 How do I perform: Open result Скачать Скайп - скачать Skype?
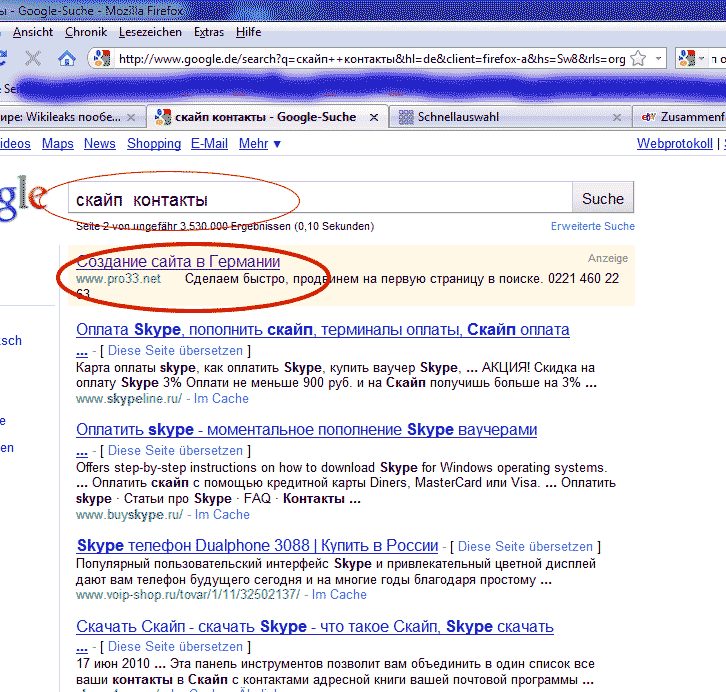point(315,626)
